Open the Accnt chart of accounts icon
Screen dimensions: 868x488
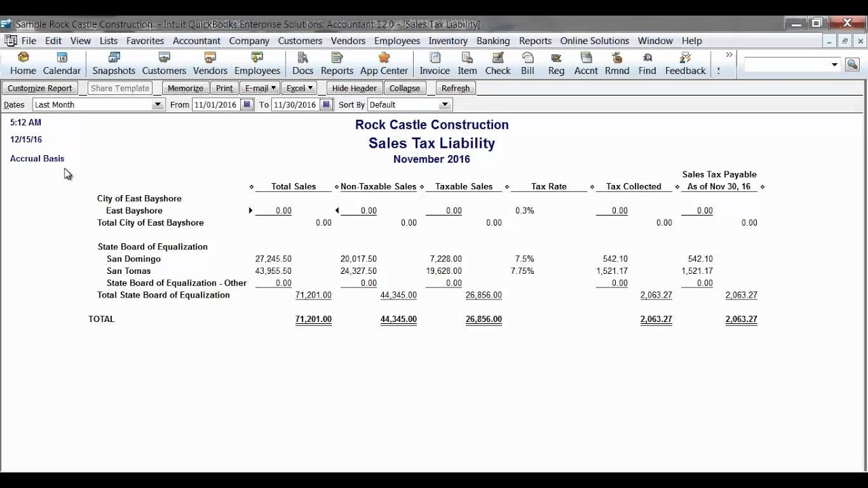(586, 64)
